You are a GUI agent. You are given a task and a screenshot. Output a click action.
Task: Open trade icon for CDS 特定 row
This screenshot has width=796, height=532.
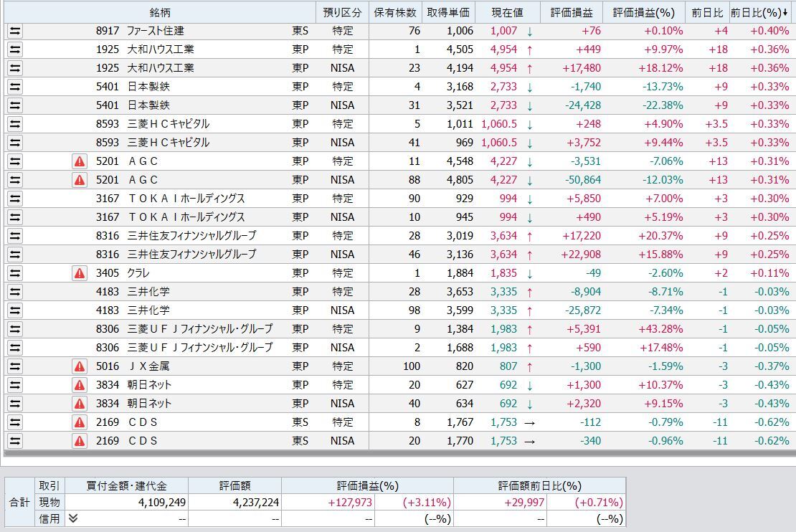[15, 422]
